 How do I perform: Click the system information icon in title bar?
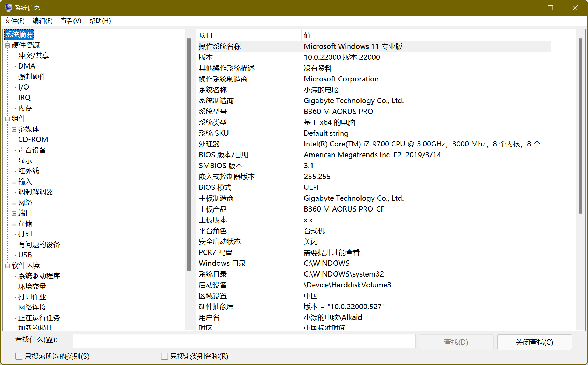point(8,7)
